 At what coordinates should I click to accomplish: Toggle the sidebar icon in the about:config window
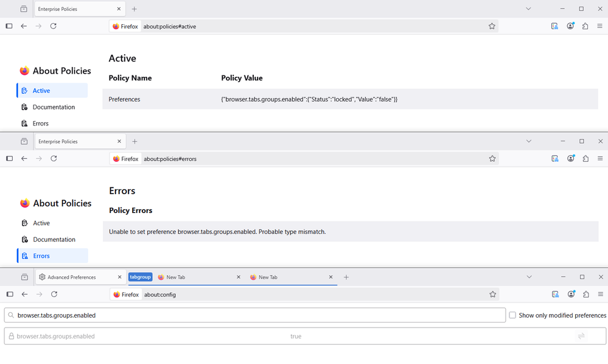9,295
